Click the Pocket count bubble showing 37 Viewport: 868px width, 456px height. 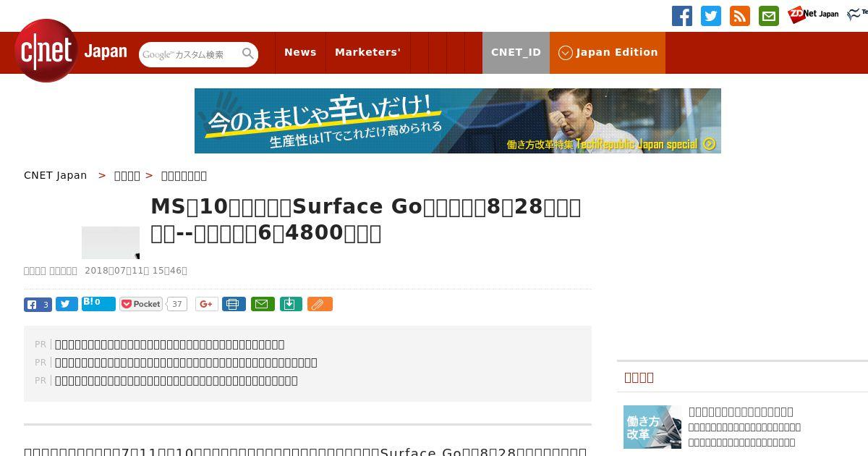click(176, 304)
